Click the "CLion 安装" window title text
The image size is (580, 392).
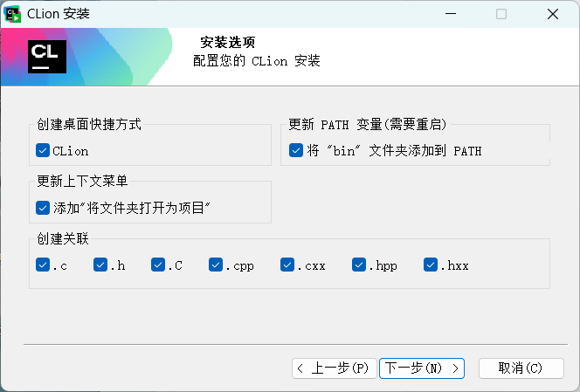point(59,14)
